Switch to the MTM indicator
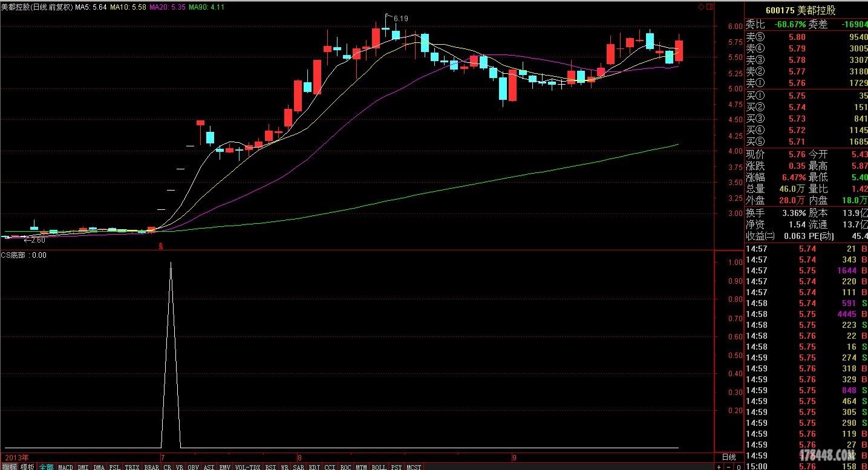 click(x=361, y=467)
